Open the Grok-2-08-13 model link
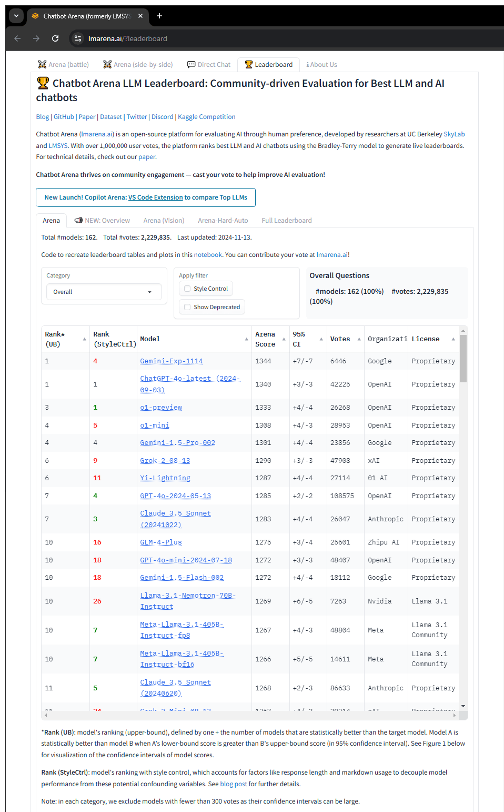Image resolution: width=504 pixels, height=812 pixels. click(165, 461)
